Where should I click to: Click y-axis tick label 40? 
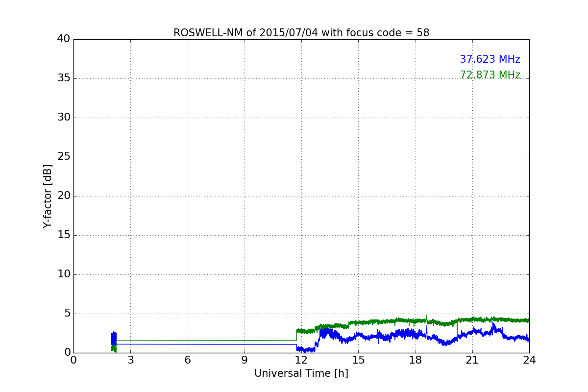point(64,39)
